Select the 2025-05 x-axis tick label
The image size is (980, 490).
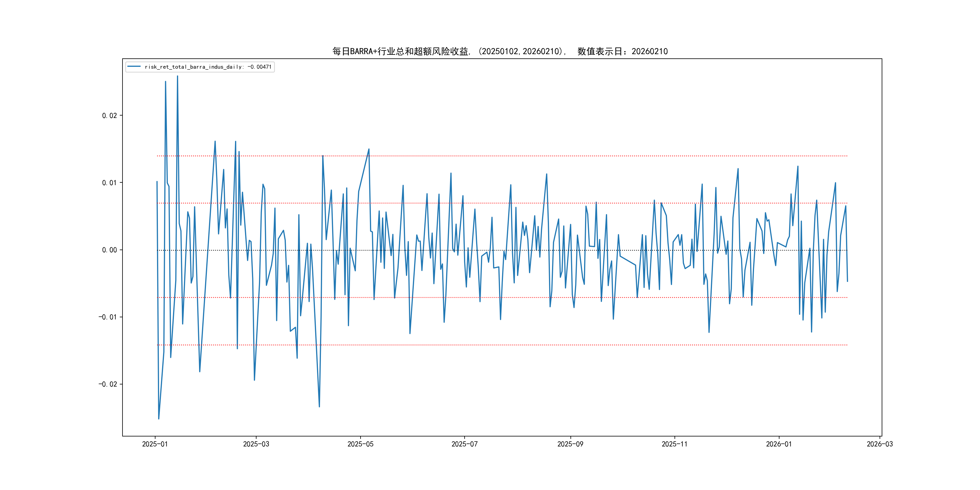(360, 444)
